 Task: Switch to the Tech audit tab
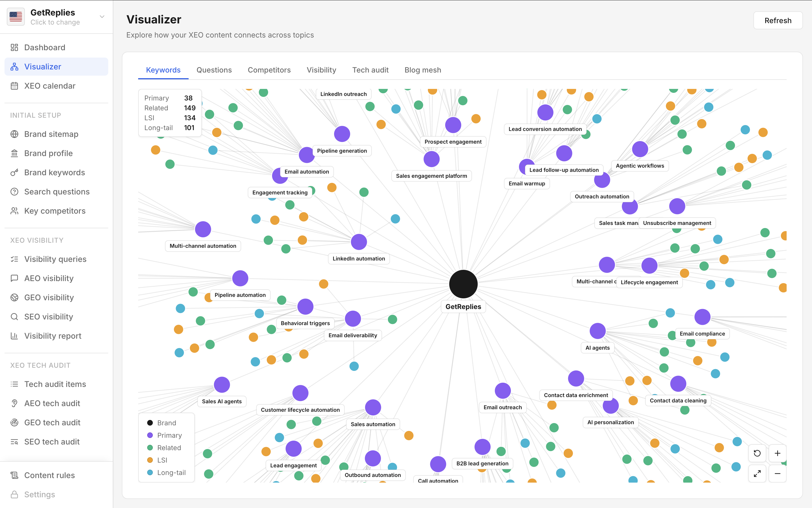tap(370, 70)
